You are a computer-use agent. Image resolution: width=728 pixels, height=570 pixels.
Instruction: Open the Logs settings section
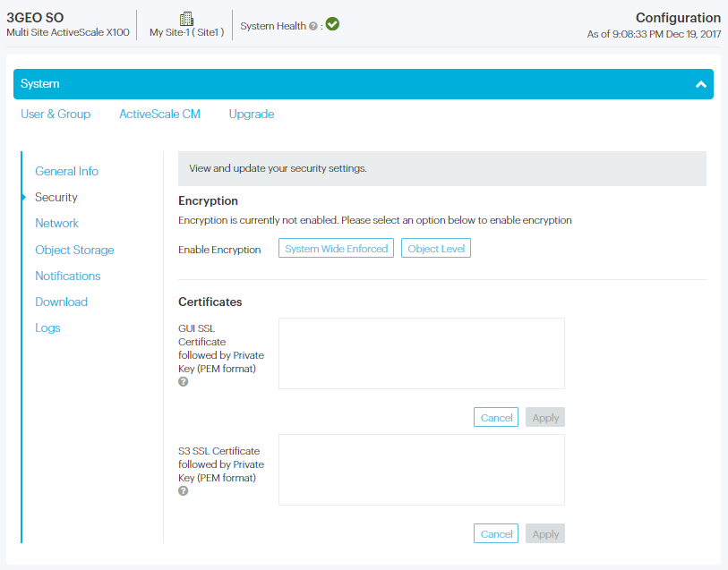pos(47,328)
